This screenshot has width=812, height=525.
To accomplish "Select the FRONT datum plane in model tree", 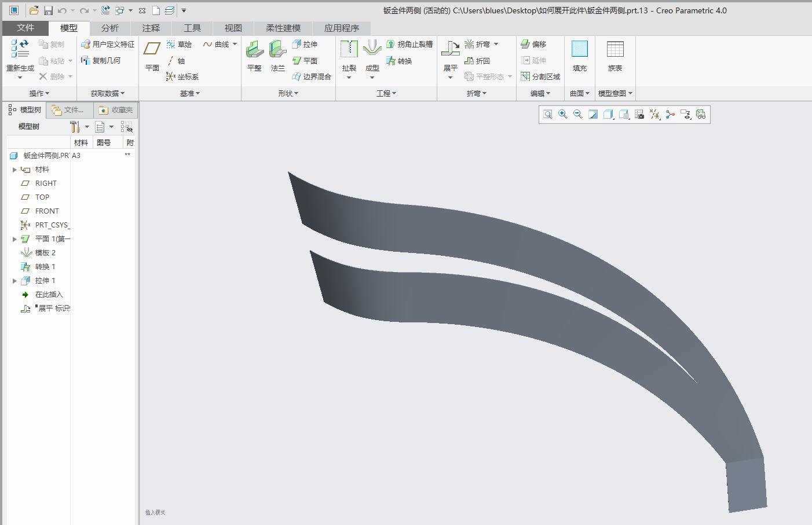I will tap(47, 211).
